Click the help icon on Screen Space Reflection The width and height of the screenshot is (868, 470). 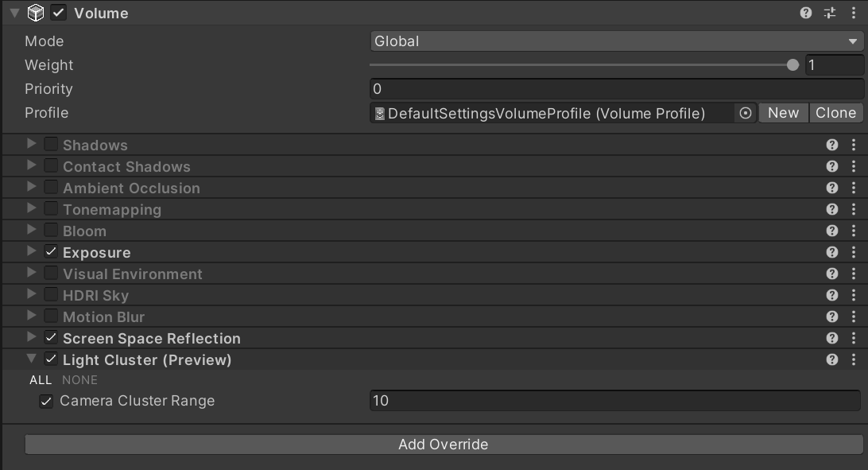click(x=831, y=337)
